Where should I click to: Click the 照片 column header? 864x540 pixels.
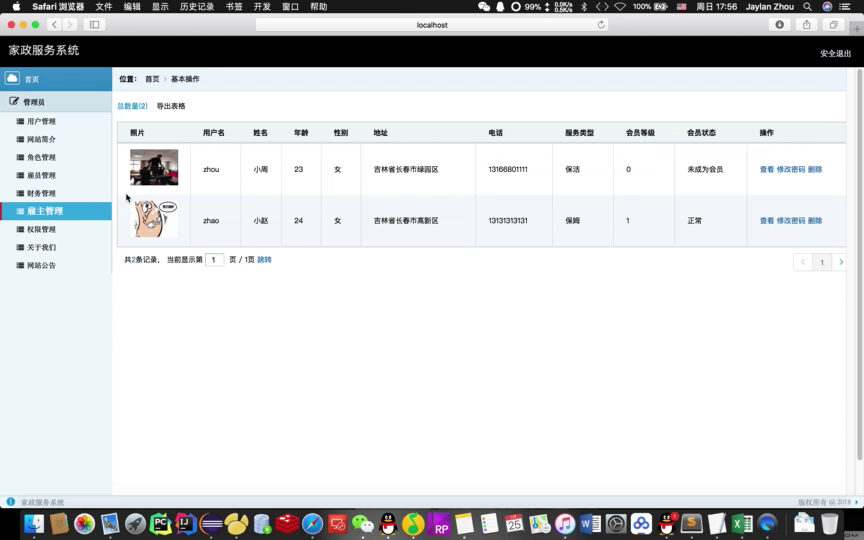137,133
